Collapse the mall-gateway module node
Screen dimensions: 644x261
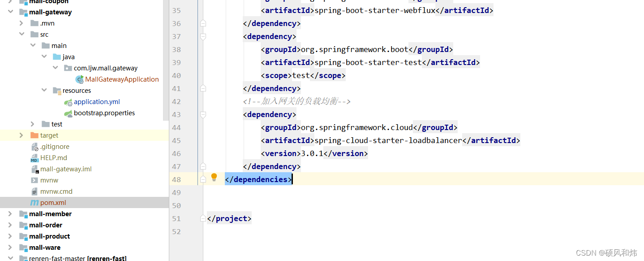coord(10,12)
